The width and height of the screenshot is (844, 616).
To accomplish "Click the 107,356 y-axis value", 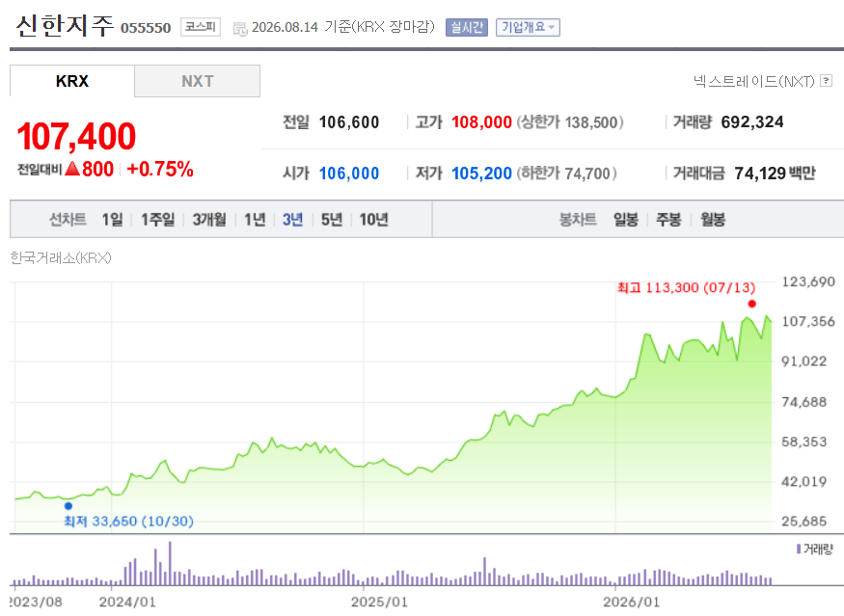I will (x=808, y=321).
